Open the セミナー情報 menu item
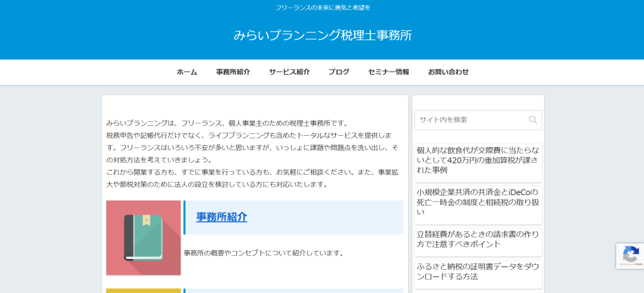Viewport: 644px width, 293px height. click(x=389, y=72)
